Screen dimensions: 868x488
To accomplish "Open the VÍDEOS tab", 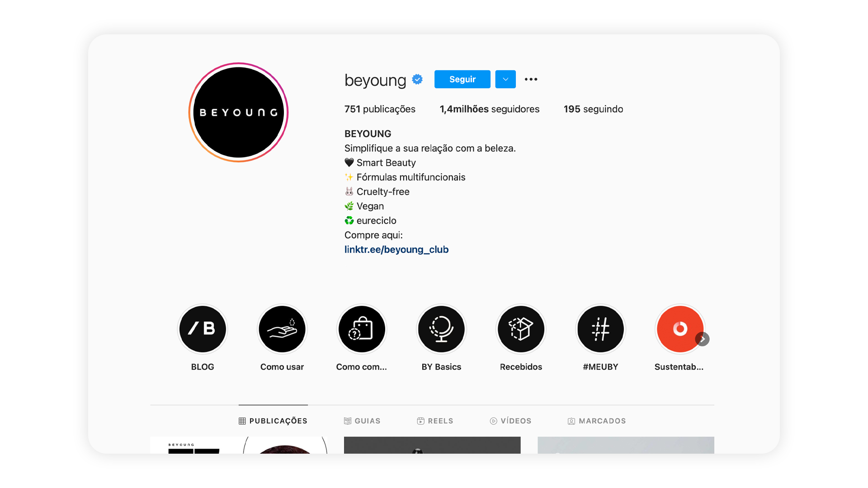I will tap(511, 421).
